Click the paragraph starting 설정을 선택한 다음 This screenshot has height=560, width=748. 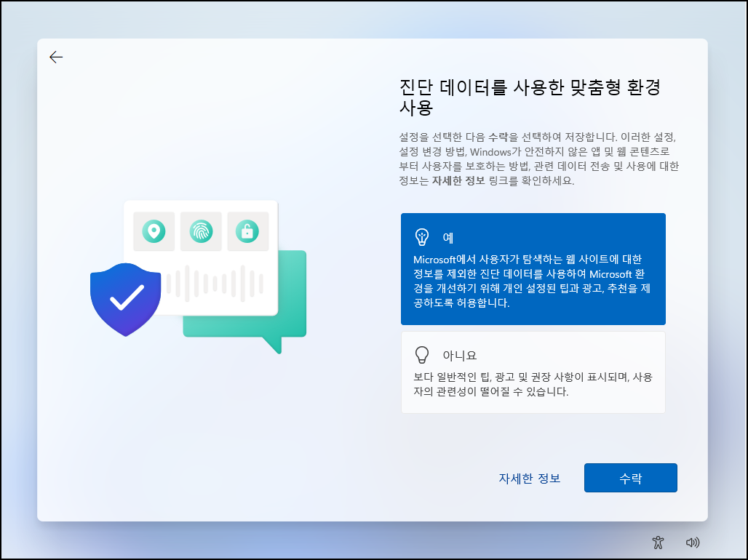[x=538, y=159]
